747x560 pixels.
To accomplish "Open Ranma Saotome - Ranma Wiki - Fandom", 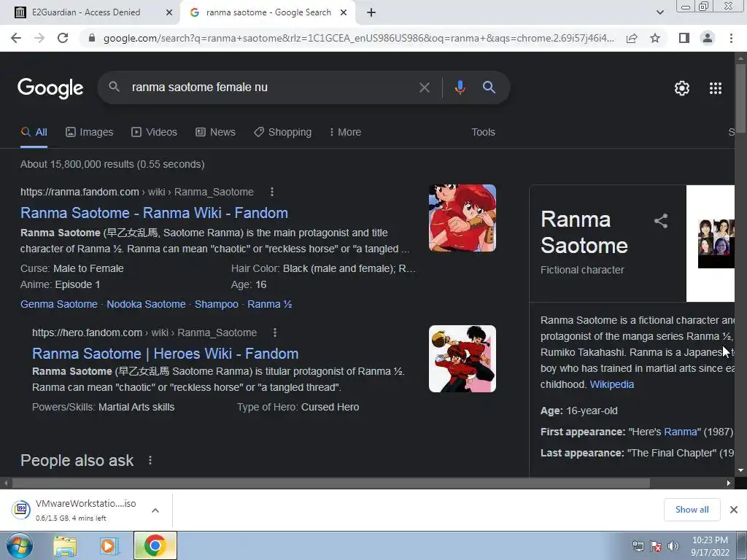I will pyautogui.click(x=154, y=213).
